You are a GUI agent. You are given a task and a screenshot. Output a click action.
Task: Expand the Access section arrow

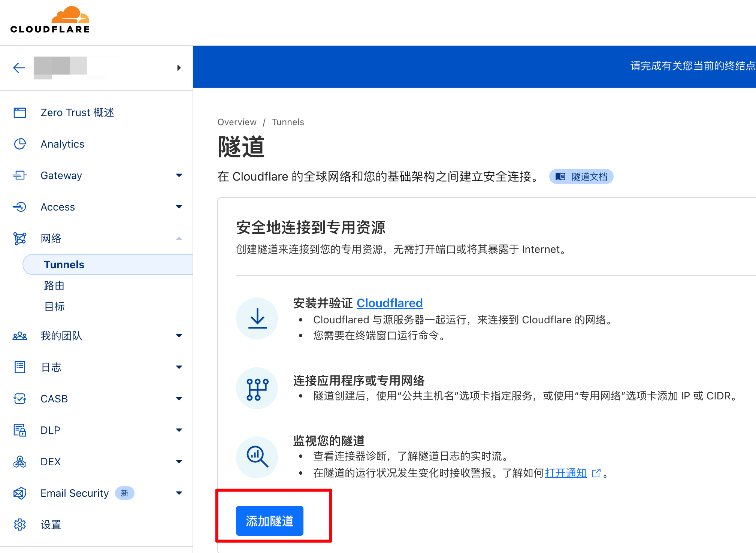coord(179,207)
